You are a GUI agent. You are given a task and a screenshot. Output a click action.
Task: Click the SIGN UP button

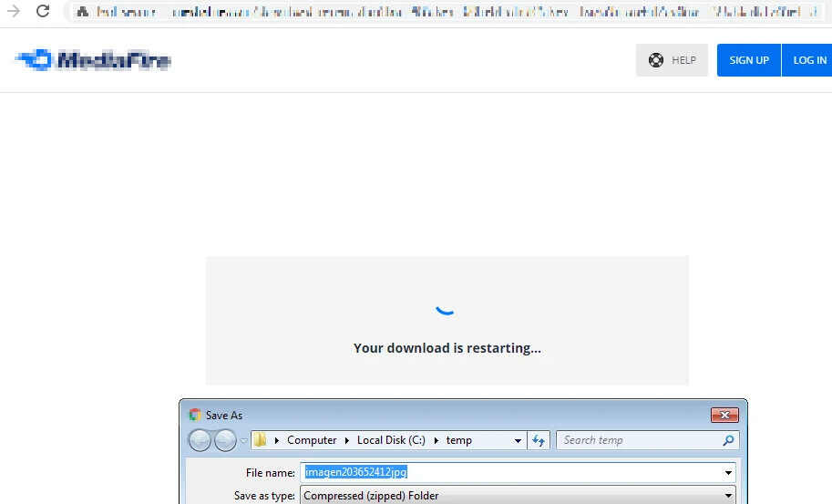pos(749,60)
